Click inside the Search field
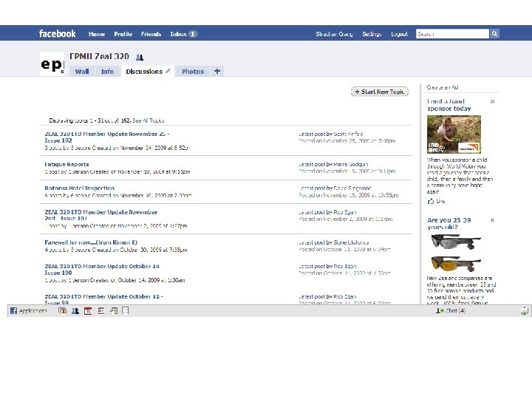This screenshot has height=399, width=532. pyautogui.click(x=453, y=33)
